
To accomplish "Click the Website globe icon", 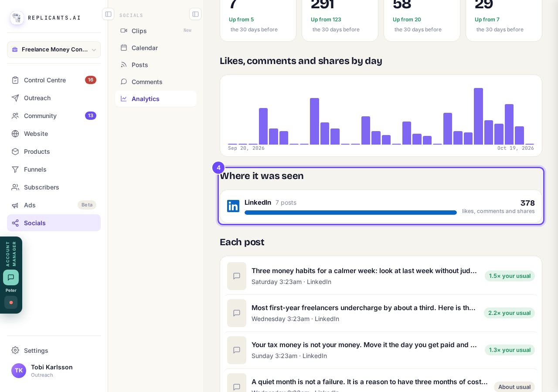I will [x=15, y=134].
